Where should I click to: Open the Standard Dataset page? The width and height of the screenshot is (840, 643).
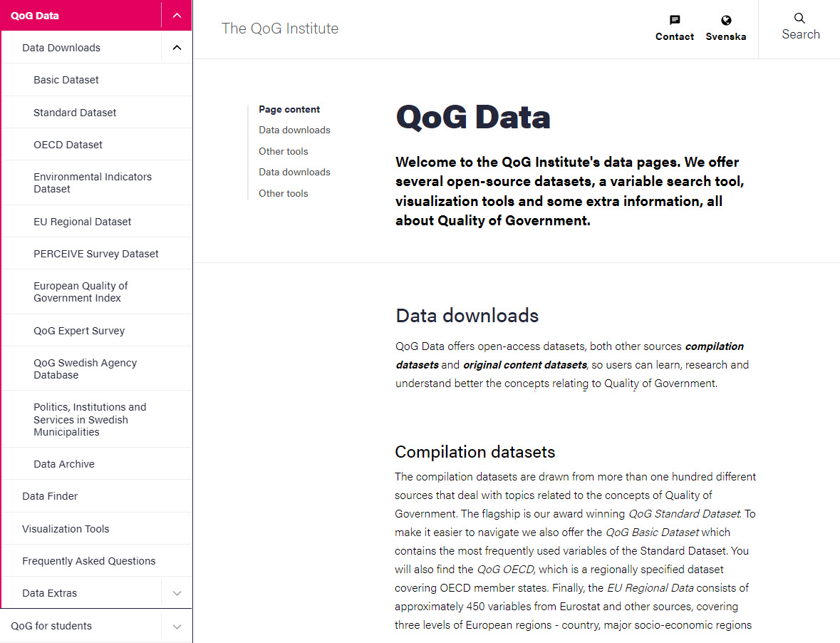pos(75,112)
